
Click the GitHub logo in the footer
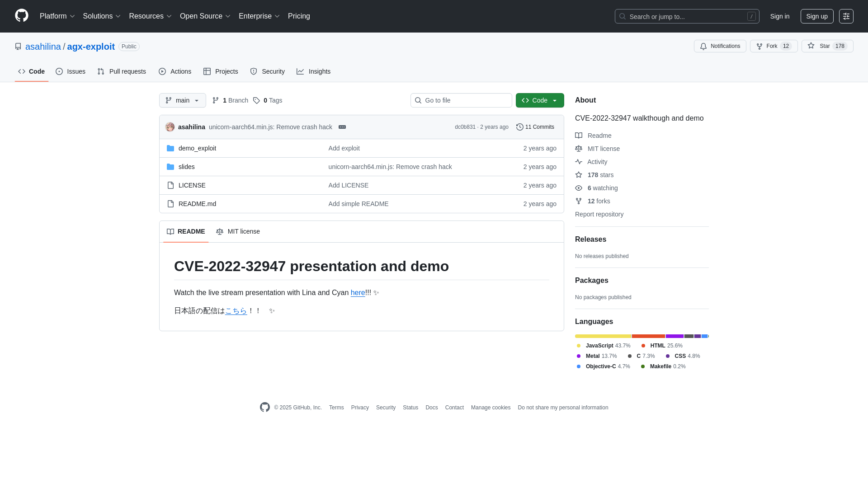265,407
